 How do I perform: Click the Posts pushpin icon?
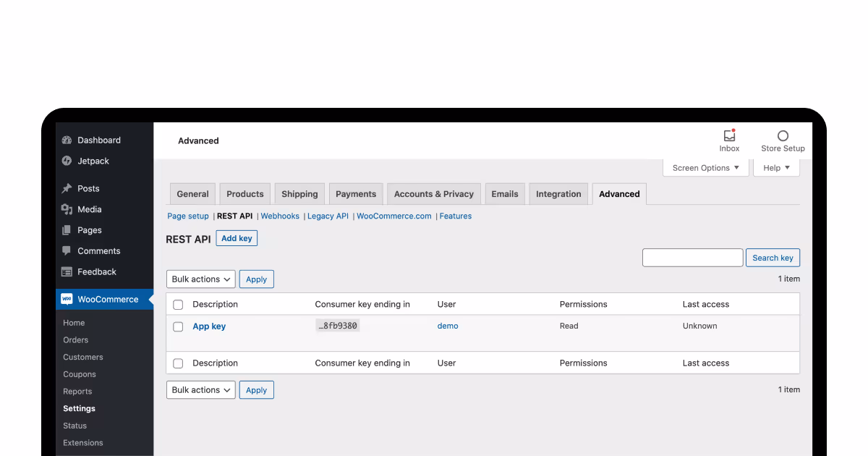(x=67, y=188)
